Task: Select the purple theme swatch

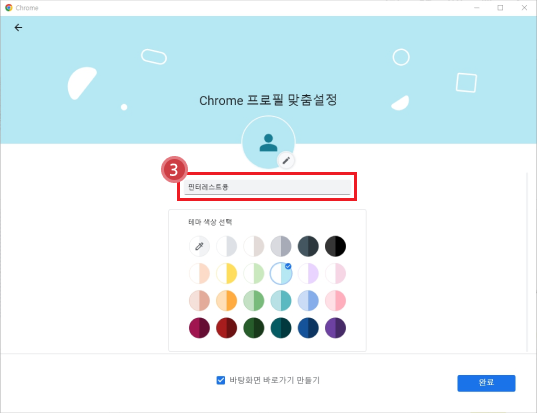Action: (x=335, y=328)
